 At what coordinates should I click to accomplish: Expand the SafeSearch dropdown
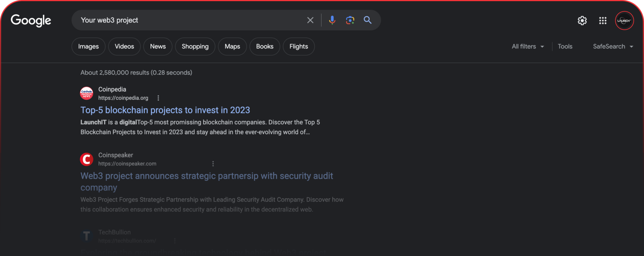click(613, 46)
